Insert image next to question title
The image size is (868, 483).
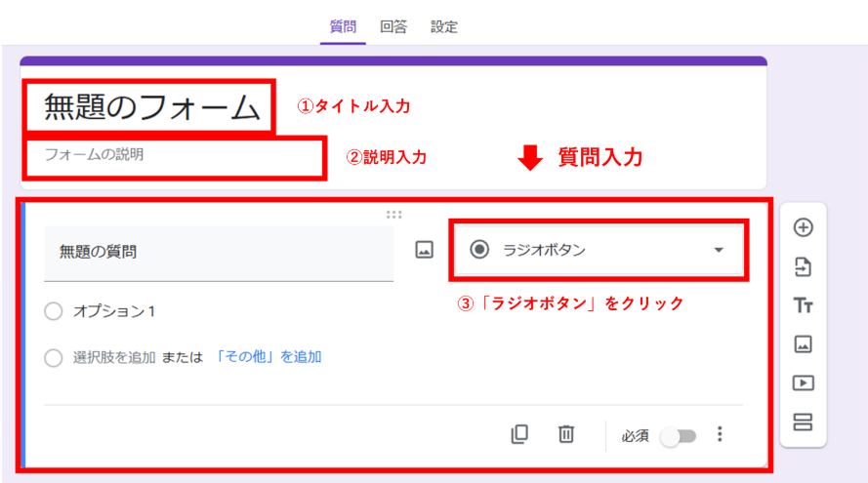pos(424,250)
